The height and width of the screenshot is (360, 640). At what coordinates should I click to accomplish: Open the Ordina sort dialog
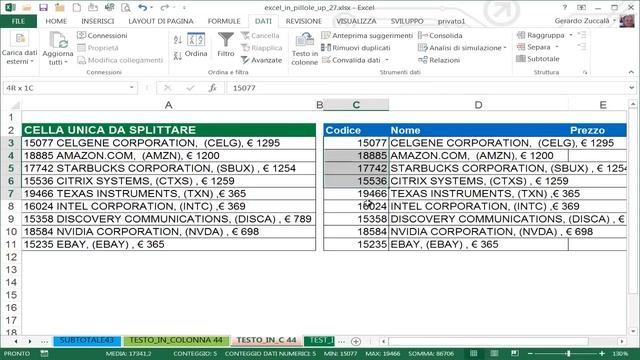[196, 44]
